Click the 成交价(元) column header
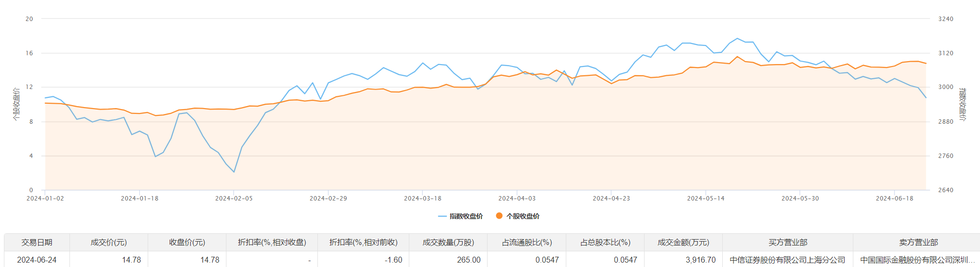The width and height of the screenshot is (980, 267). [109, 243]
